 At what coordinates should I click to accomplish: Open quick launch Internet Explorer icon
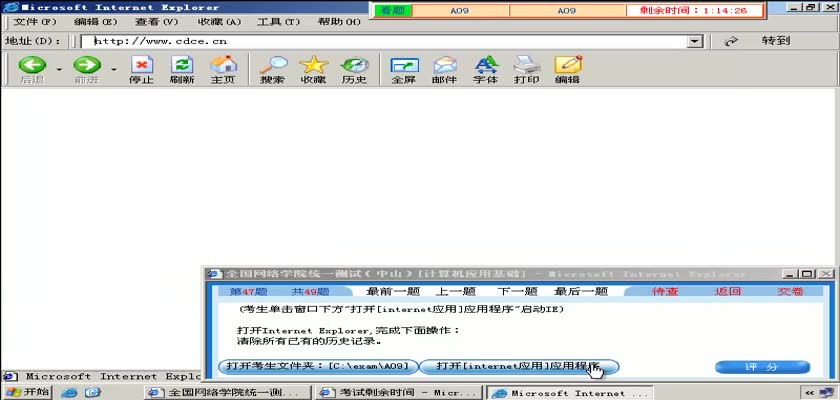[x=69, y=393]
